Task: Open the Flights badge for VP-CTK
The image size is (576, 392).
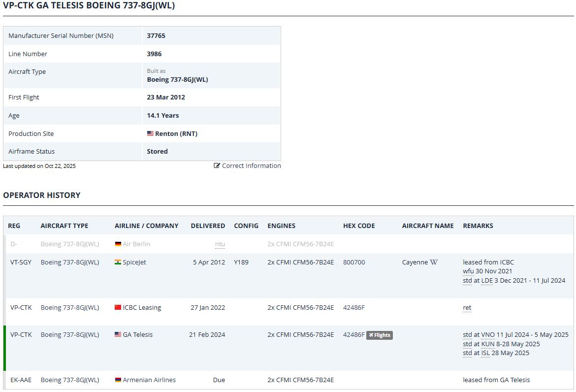Action: [379, 335]
